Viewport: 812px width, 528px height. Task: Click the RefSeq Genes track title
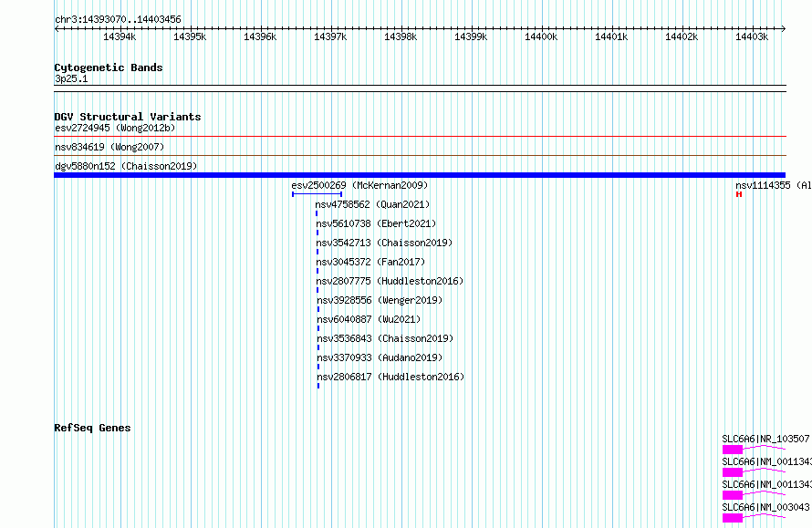click(92, 428)
